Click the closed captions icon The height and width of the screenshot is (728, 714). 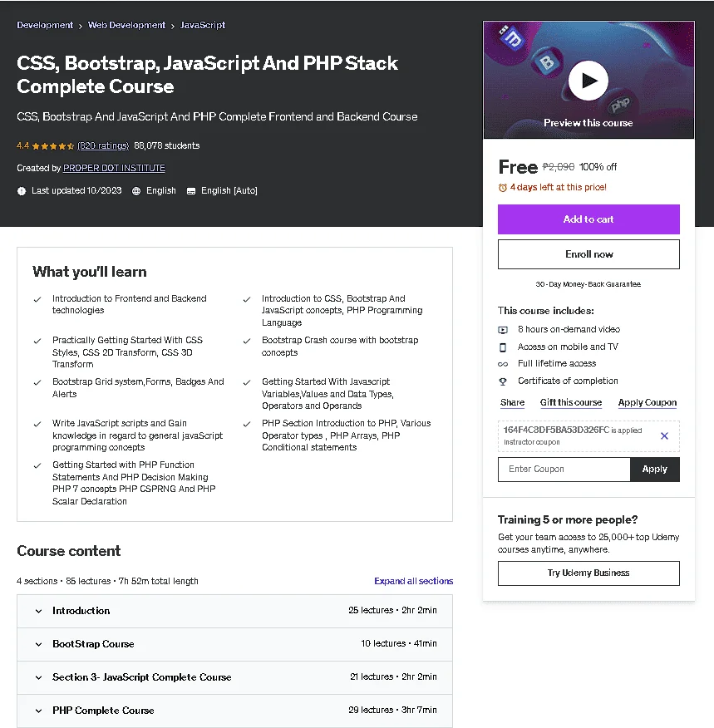[x=191, y=191]
